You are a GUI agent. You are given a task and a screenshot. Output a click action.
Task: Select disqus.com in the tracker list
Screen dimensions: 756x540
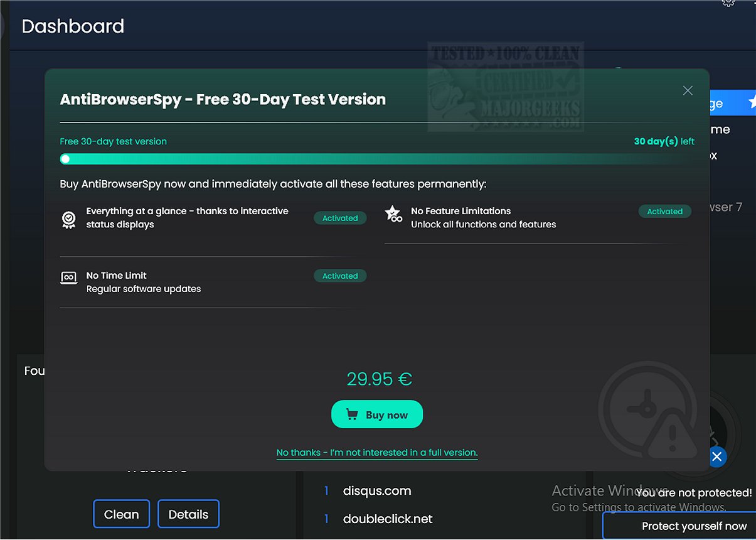coord(377,490)
